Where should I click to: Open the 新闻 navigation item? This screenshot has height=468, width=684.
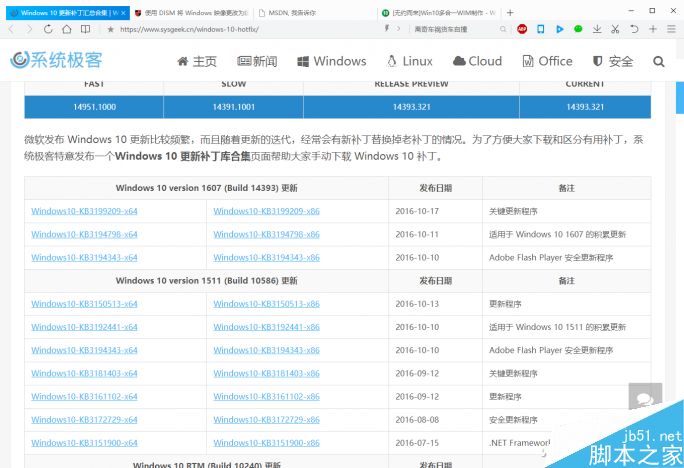click(x=257, y=61)
